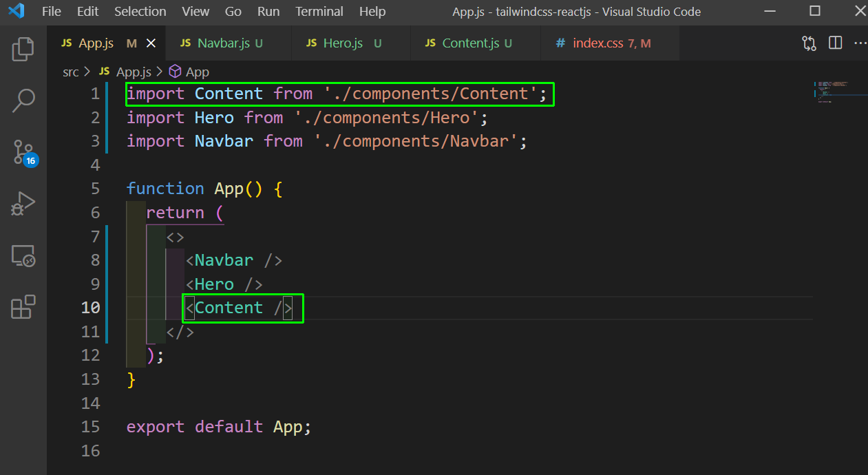Click the VS Code logo icon

[x=17, y=12]
